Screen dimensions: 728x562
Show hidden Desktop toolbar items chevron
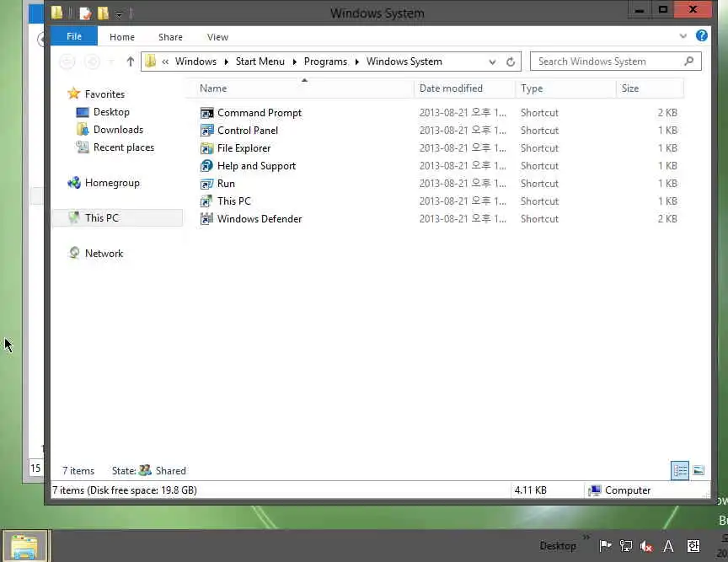coord(586,537)
